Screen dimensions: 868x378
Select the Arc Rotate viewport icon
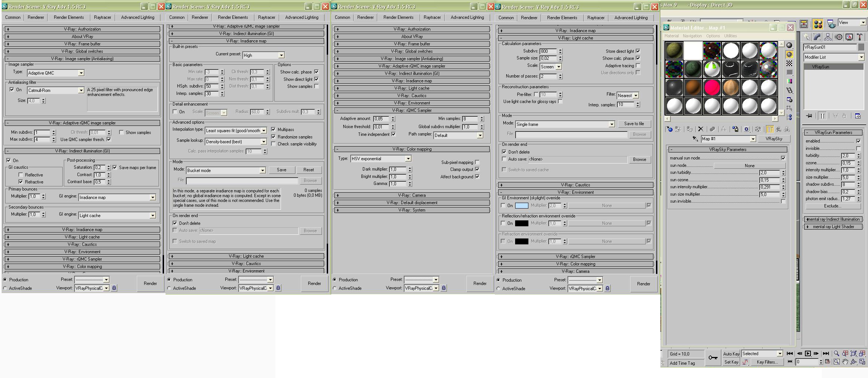pyautogui.click(x=854, y=362)
